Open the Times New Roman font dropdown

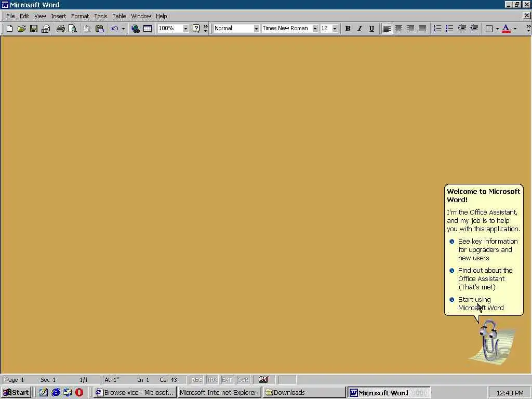tap(315, 29)
